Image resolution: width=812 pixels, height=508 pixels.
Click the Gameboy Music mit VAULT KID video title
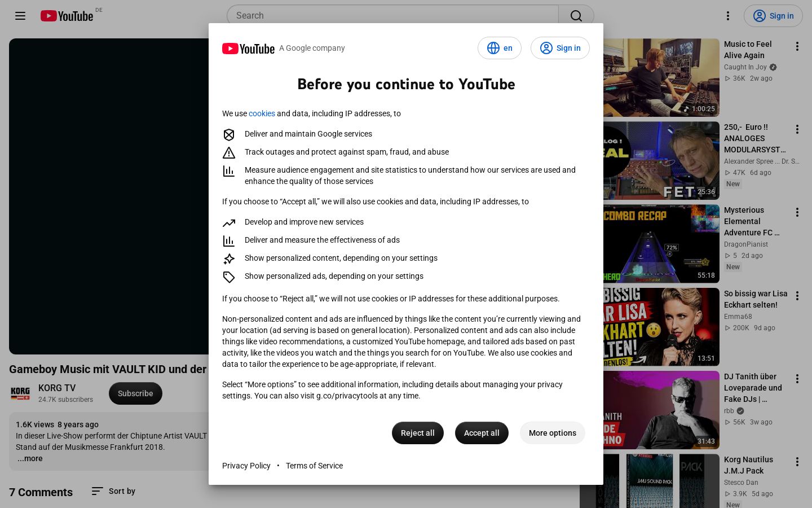[x=108, y=369]
